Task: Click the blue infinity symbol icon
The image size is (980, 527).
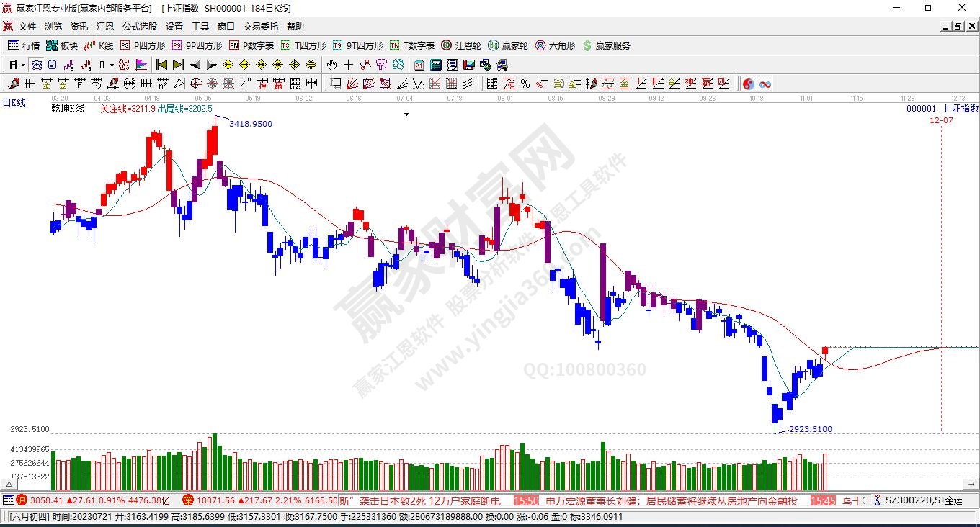Action: coord(765,84)
